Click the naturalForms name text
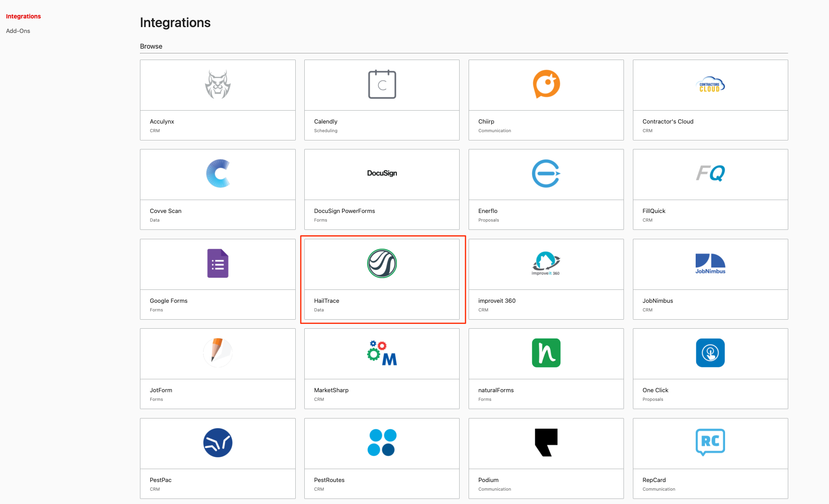The image size is (829, 504). 496,390
